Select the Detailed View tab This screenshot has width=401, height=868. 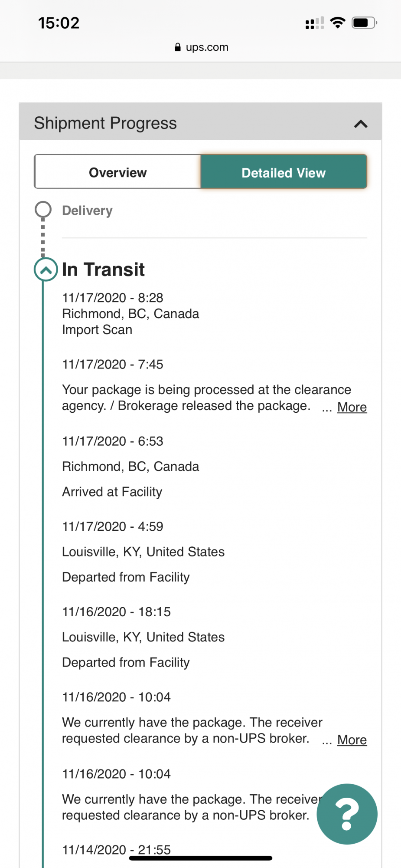pos(284,172)
